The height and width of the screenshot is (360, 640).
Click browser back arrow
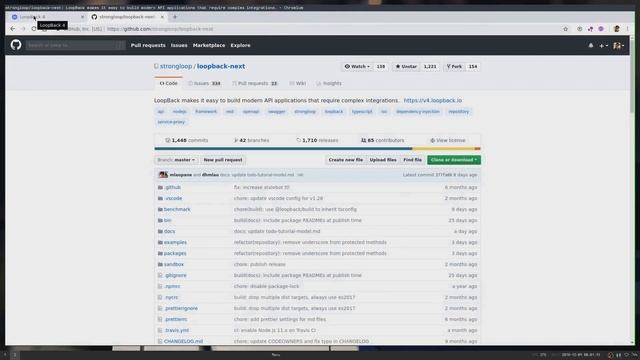13,29
